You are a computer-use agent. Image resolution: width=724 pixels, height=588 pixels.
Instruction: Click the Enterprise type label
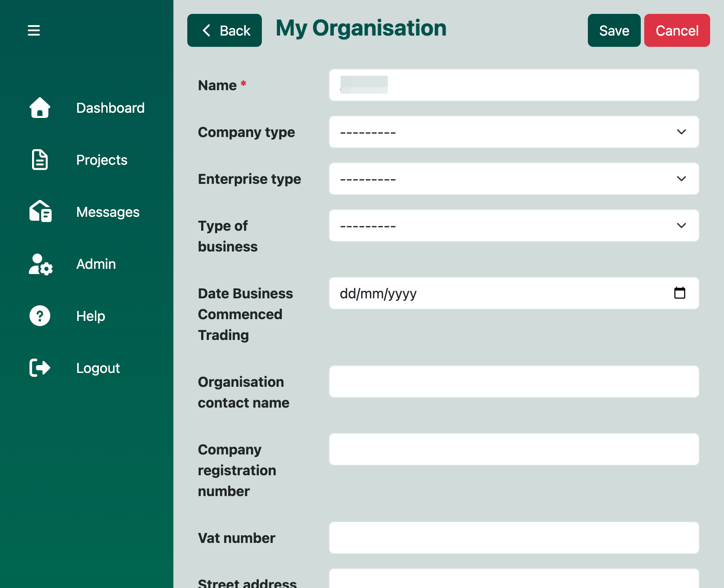pos(249,179)
